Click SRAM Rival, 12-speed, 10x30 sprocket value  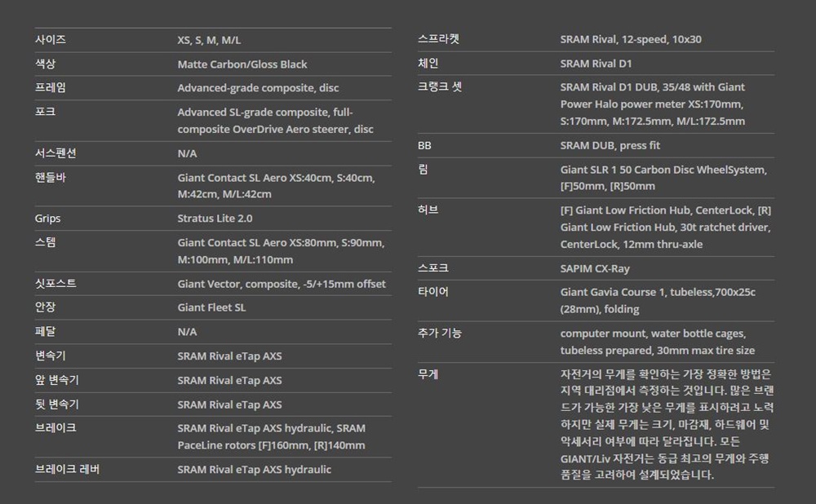[x=630, y=39]
